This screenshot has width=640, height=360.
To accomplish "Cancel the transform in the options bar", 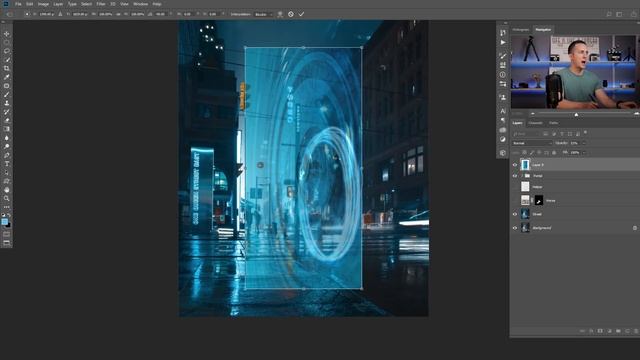I will (291, 14).
